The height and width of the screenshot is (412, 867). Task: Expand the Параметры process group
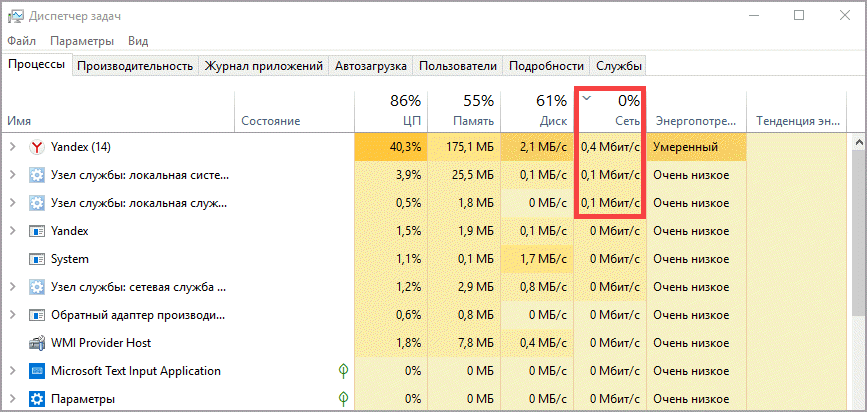pos(13,399)
